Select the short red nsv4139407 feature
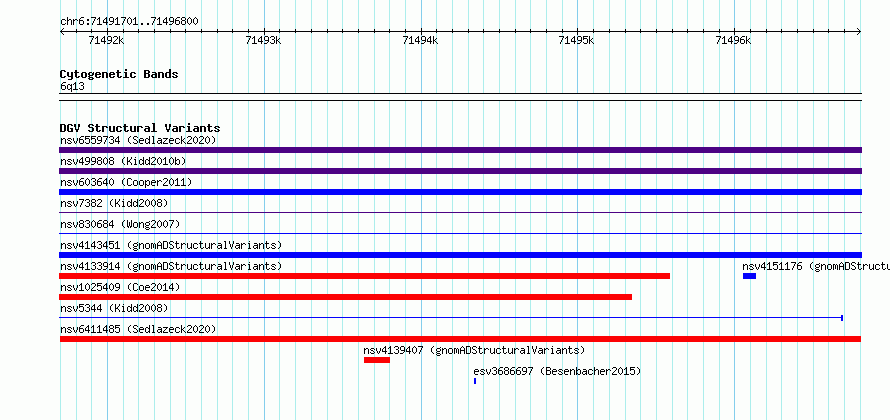The height and width of the screenshot is (420, 890). tap(377, 360)
